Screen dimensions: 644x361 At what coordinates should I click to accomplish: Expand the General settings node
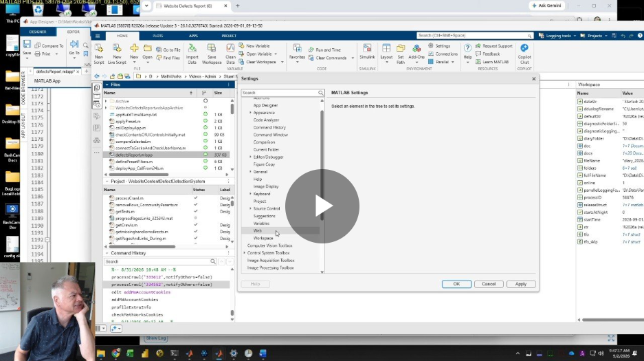250,172
